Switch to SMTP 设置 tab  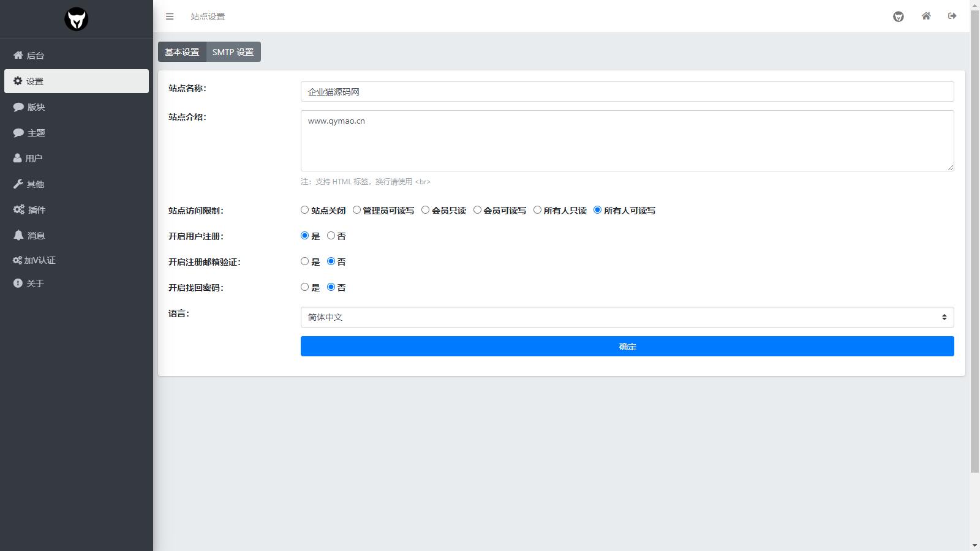[x=233, y=52]
